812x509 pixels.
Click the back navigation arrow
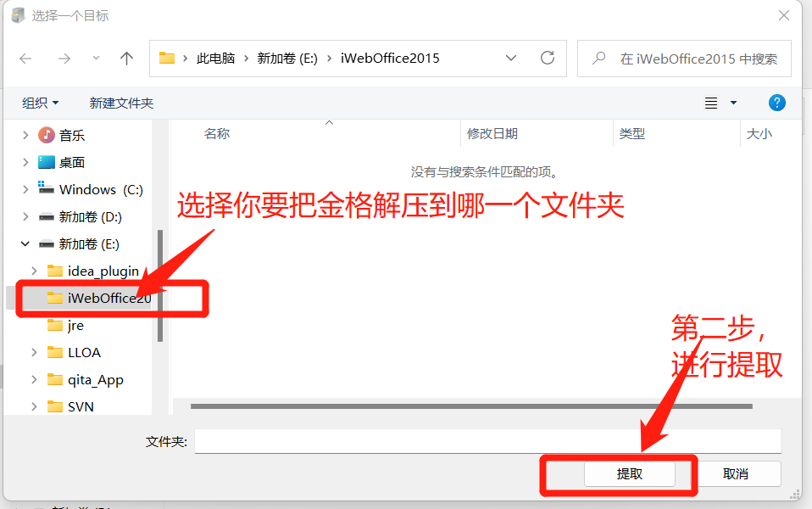pyautogui.click(x=25, y=59)
